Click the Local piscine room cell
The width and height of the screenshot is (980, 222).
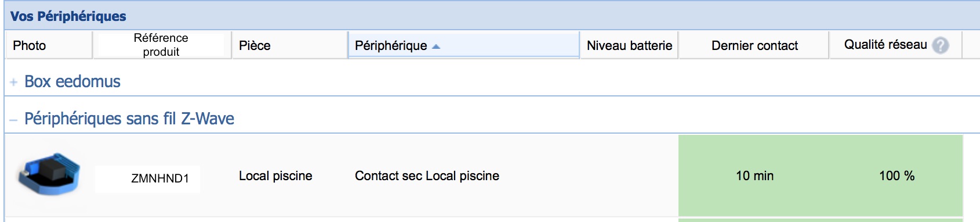275,176
